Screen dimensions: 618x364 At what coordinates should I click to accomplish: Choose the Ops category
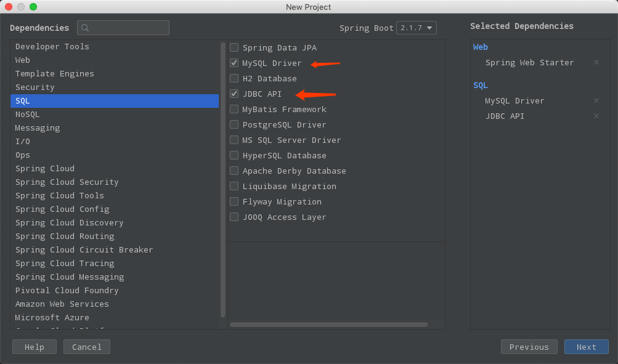115,155
